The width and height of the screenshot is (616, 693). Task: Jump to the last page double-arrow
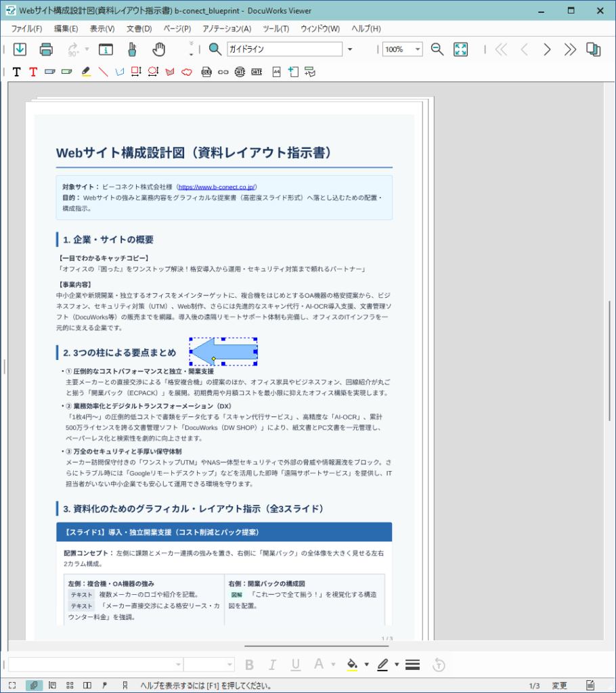[570, 49]
